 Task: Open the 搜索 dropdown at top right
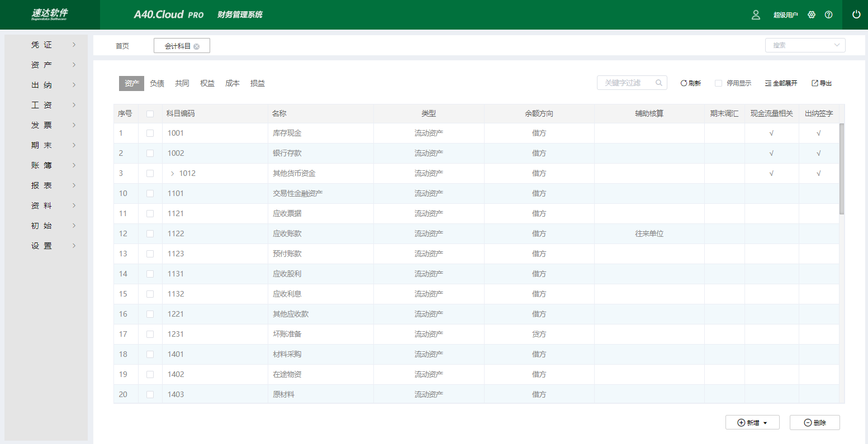(805, 45)
